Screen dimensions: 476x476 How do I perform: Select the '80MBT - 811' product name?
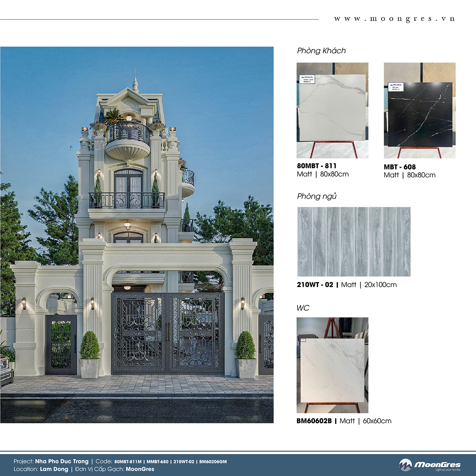[x=317, y=166]
